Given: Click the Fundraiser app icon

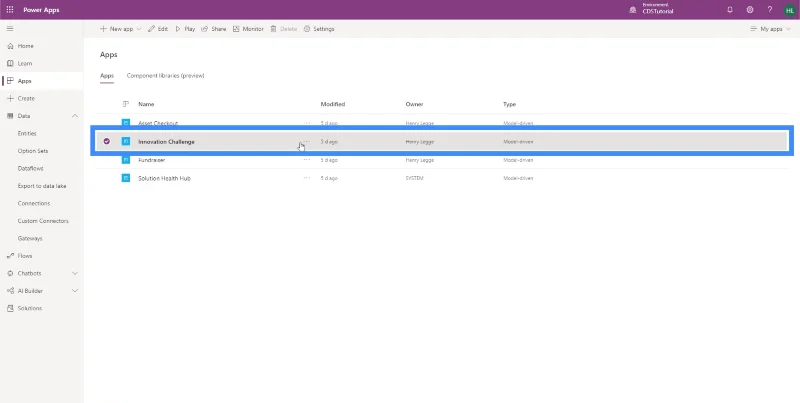Looking at the screenshot, I should [x=126, y=160].
